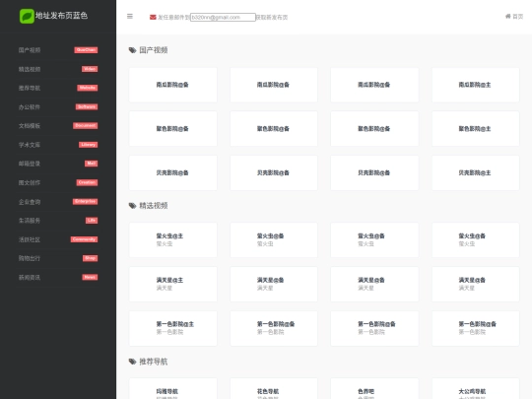
Task: Open the 第一色影院@主 card
Action: (173, 328)
